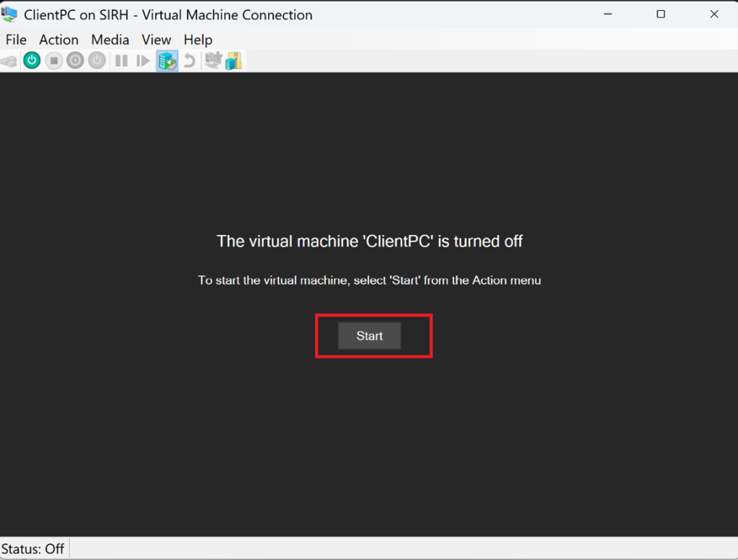Click the Save state toolbar icon
This screenshot has width=738, height=560.
(97, 61)
